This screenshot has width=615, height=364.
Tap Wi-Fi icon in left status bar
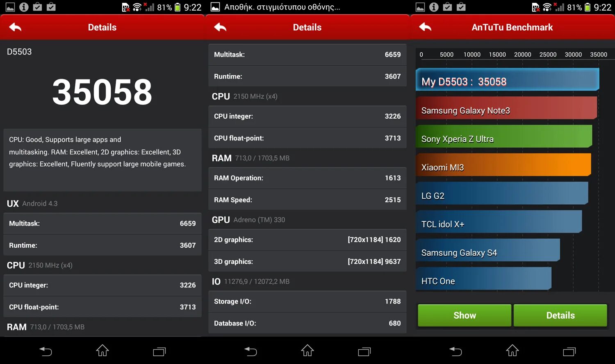pyautogui.click(x=137, y=7)
